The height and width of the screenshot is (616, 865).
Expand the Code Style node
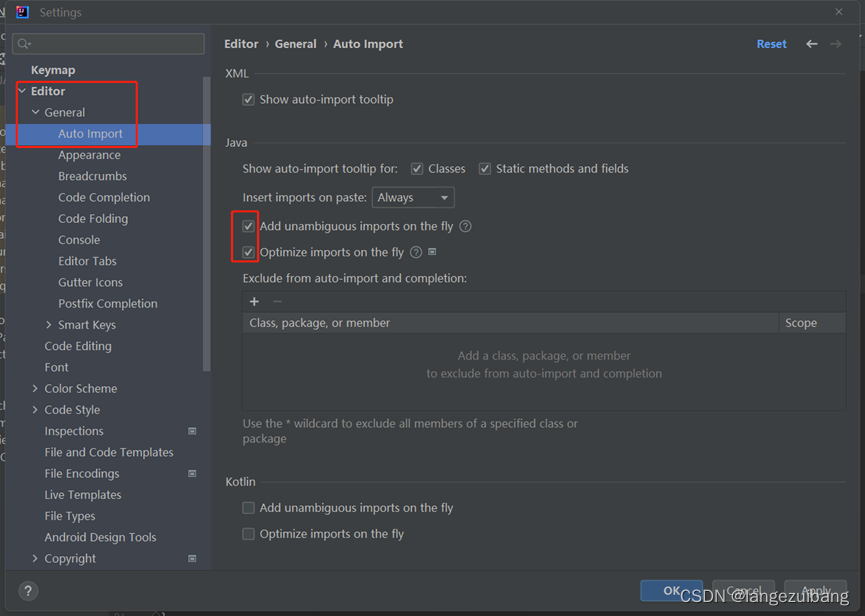click(x=35, y=410)
